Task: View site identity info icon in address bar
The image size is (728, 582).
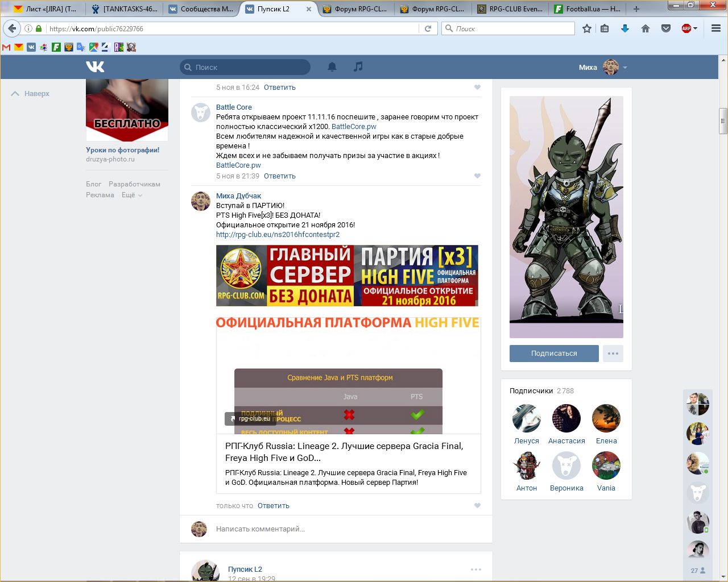Action: 28,28
